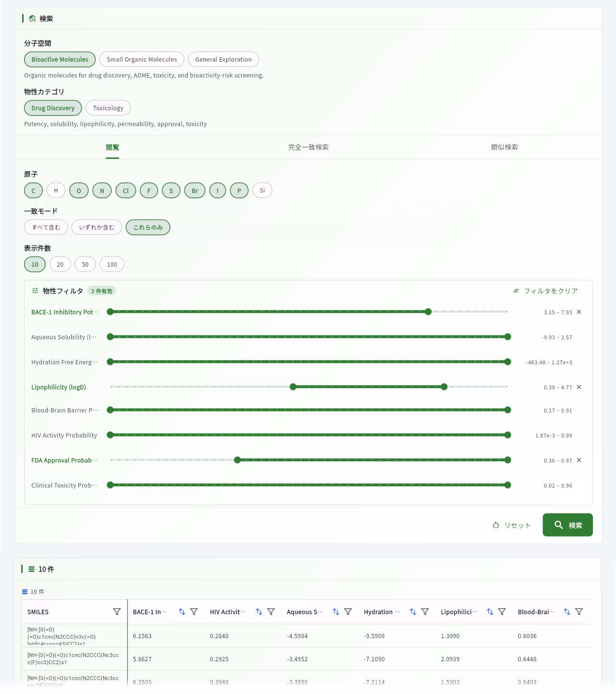
Task: Set display count to 20
Action: pos(60,265)
